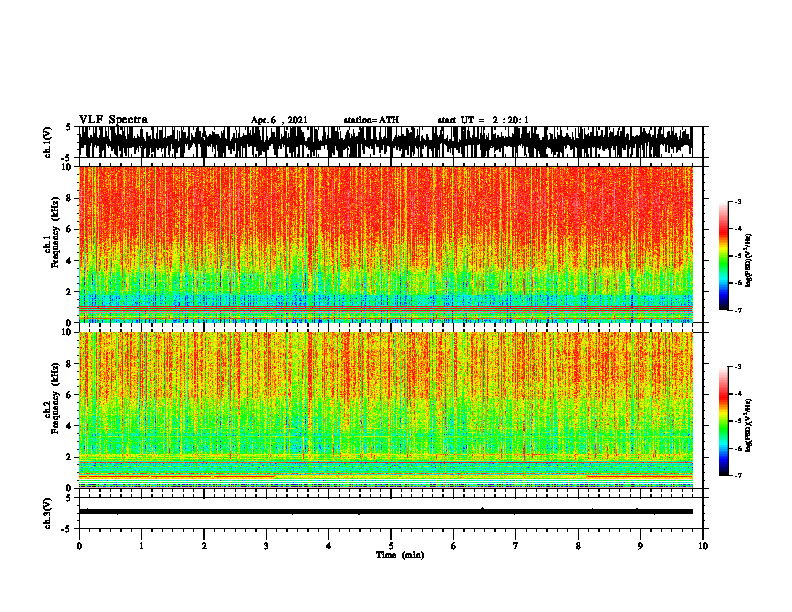Click time axis tick label "8"
This screenshot has width=792, height=612.
click(578, 546)
